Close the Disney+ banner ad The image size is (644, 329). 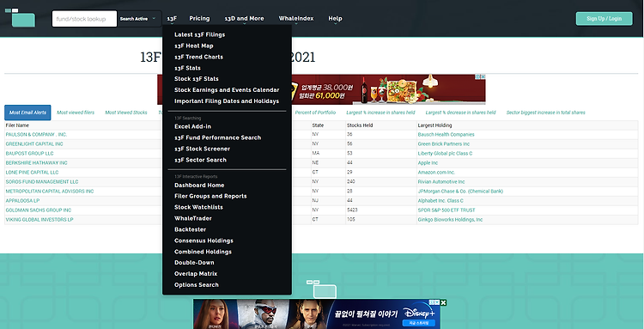coord(443,302)
